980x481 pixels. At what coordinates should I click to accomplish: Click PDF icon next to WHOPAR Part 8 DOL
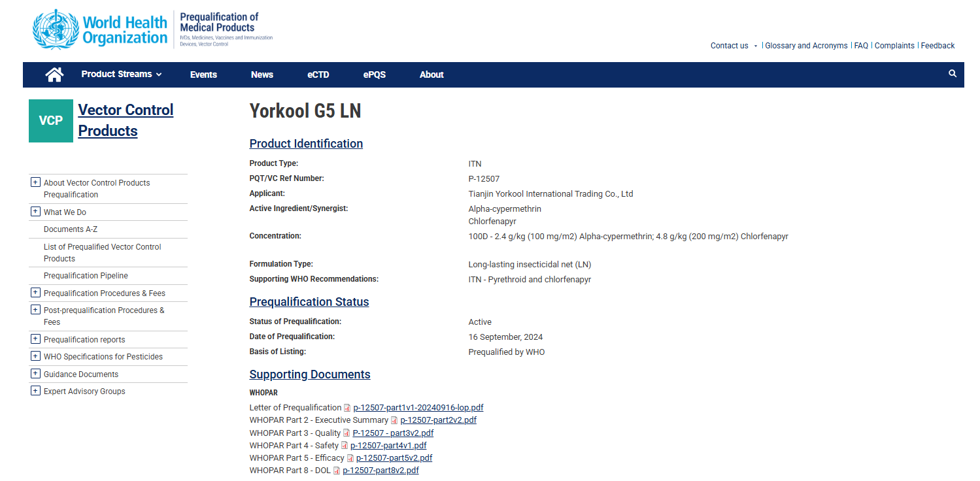coord(337,471)
